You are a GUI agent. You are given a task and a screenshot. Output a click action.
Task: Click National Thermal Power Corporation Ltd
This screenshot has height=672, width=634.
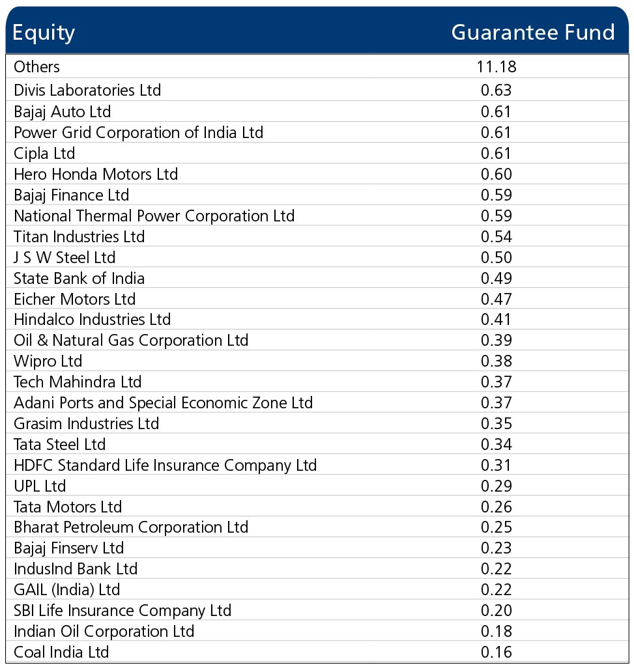click(154, 216)
